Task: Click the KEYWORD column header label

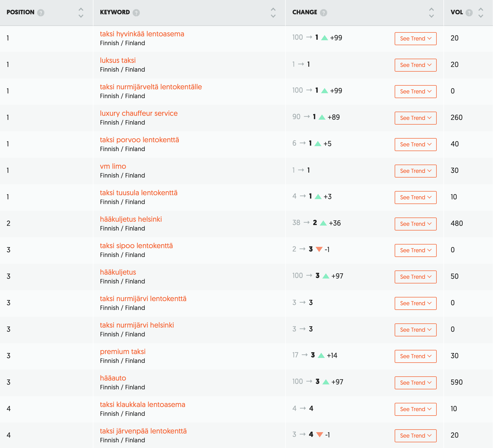Action: 115,12
